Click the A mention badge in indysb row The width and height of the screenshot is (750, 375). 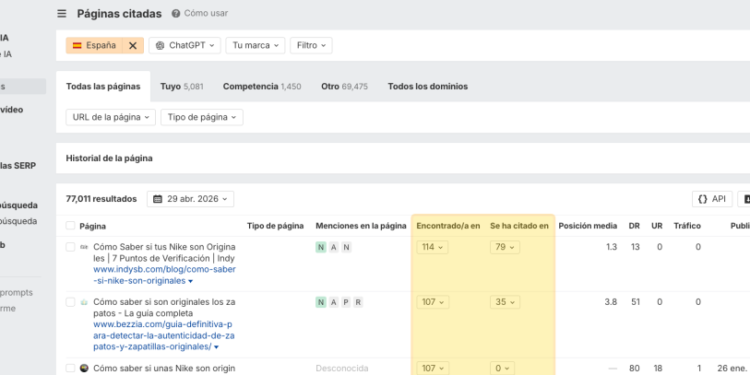334,247
